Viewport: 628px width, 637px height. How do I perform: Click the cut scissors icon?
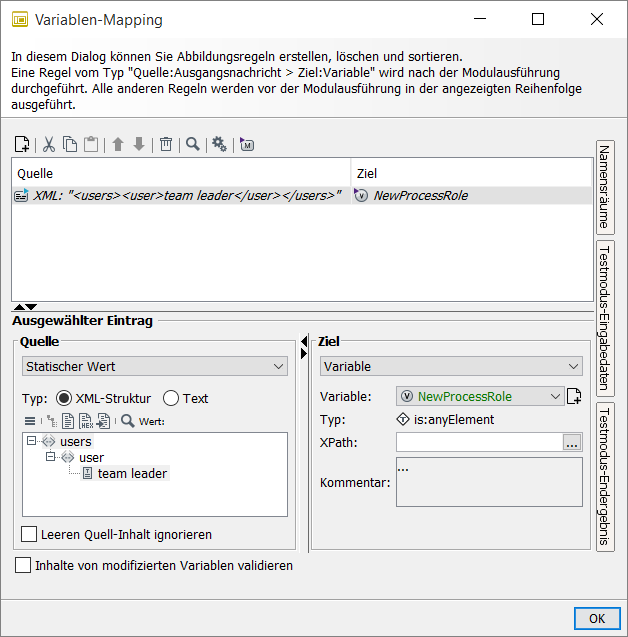(48, 145)
